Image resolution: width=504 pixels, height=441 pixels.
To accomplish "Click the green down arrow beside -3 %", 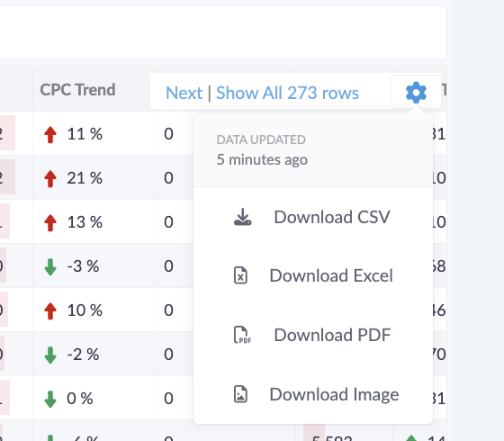I will click(x=50, y=266).
